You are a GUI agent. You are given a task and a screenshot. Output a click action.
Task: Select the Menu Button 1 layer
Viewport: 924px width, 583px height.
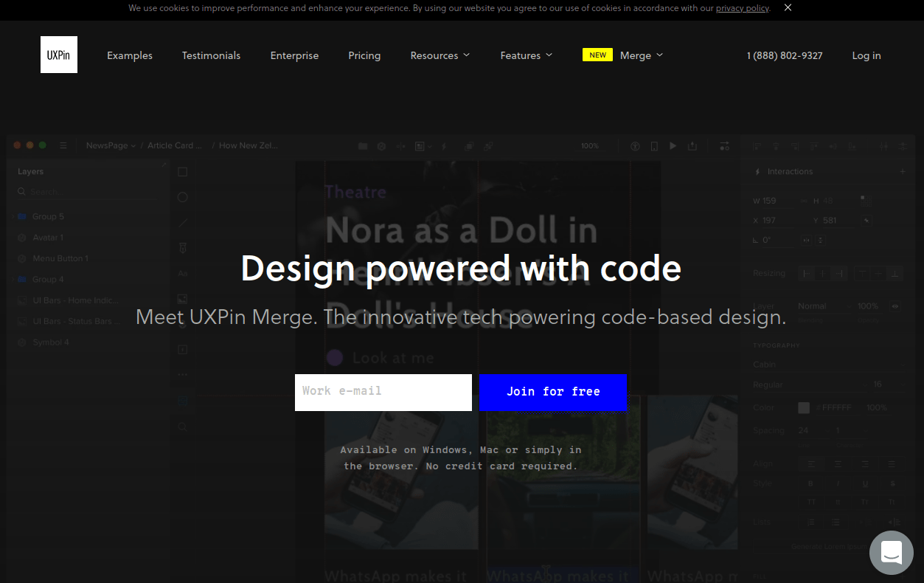60,258
